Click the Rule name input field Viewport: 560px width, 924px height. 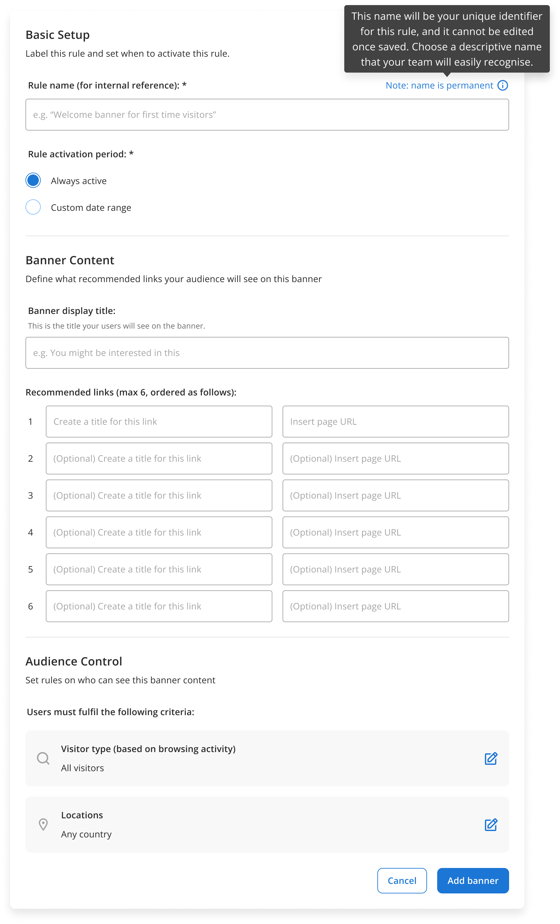(x=267, y=114)
